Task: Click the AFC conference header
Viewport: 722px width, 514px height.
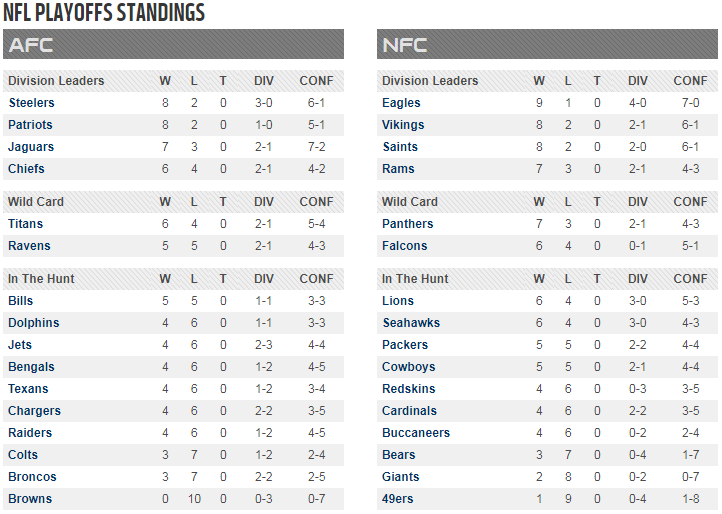Action: [x=173, y=44]
